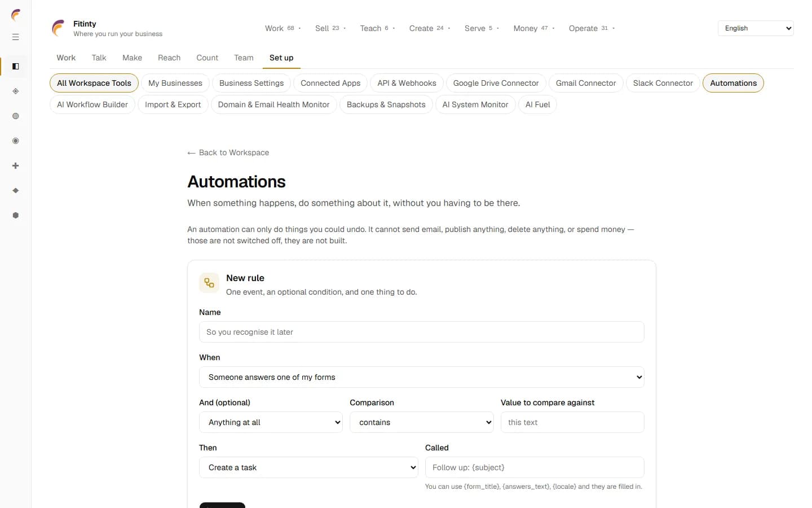The width and height of the screenshot is (812, 508).
Task: Switch to the Make tab
Action: (x=132, y=58)
